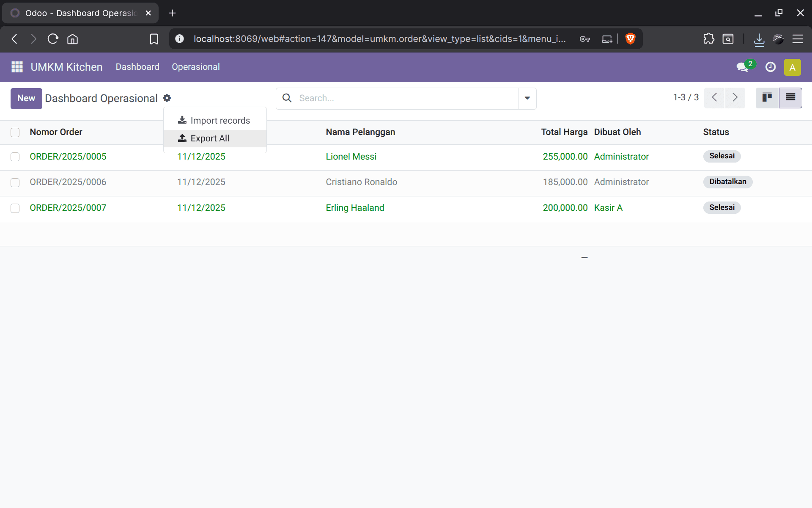Viewport: 812px width, 508px height.
Task: Click the 11/12/2025 date for Cristiano Ronaldo
Action: [x=201, y=182]
